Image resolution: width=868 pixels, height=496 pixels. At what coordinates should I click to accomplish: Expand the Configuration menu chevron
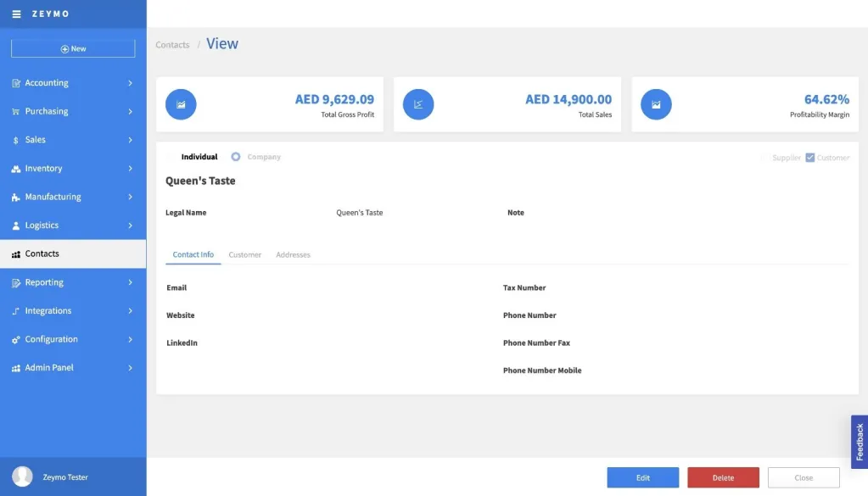click(x=131, y=339)
